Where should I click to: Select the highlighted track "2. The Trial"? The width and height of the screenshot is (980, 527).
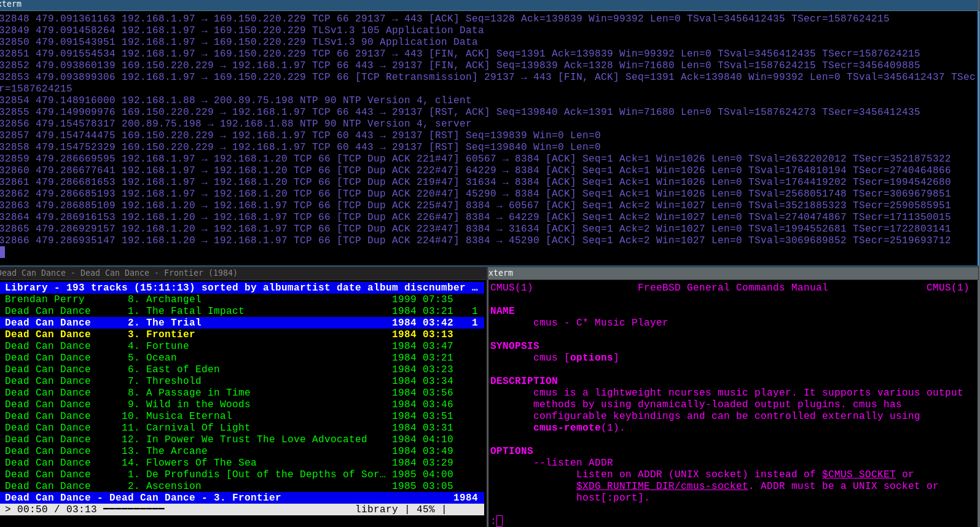click(242, 322)
